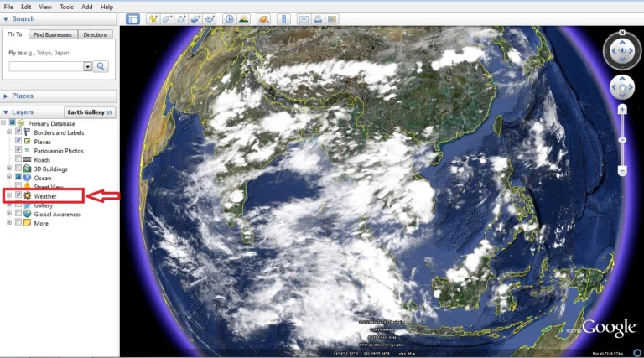Screen dimensions: 644x358
Task: Zoom in with the plus button
Action: [x=622, y=110]
